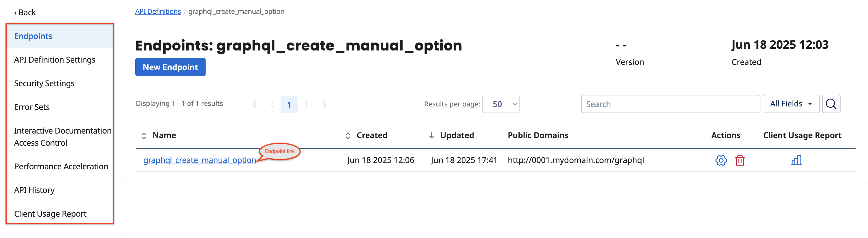Viewport: 868px width, 238px height.
Task: Open the graphql_create_manual_option endpoint link
Action: 200,160
